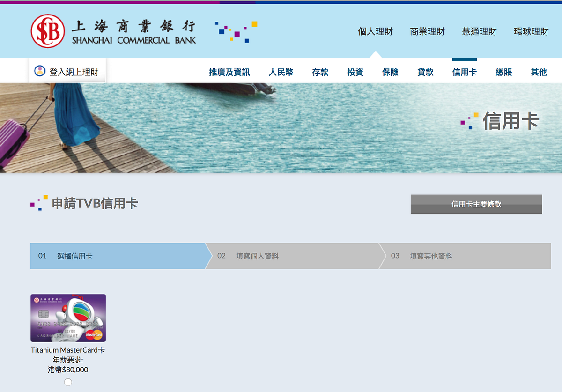
Task: Select the radio button below Titanium MasterCard卡
Action: [68, 382]
